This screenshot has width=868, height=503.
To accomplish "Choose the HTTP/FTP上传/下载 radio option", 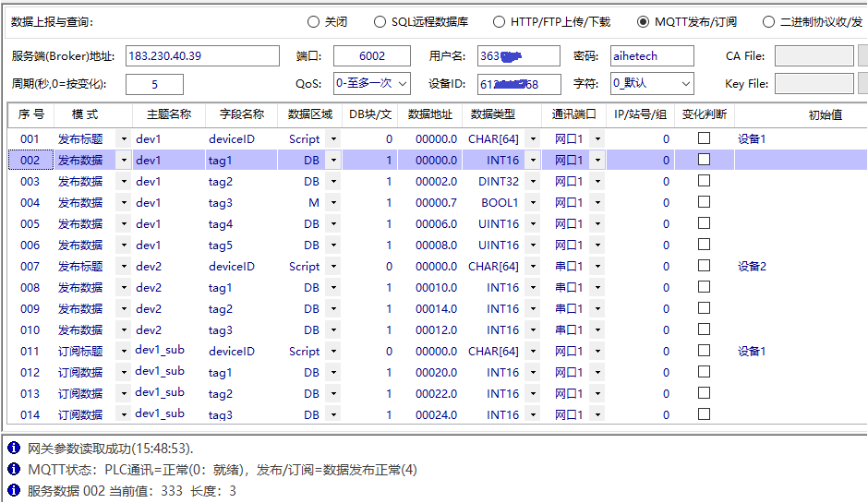I will pos(500,22).
